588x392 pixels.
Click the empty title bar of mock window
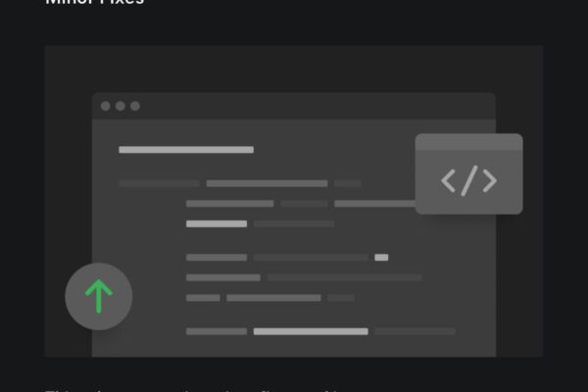tap(294, 106)
